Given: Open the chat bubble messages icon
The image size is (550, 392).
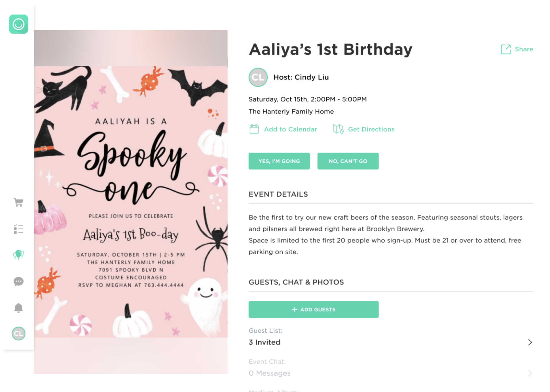Looking at the screenshot, I should 18,281.
